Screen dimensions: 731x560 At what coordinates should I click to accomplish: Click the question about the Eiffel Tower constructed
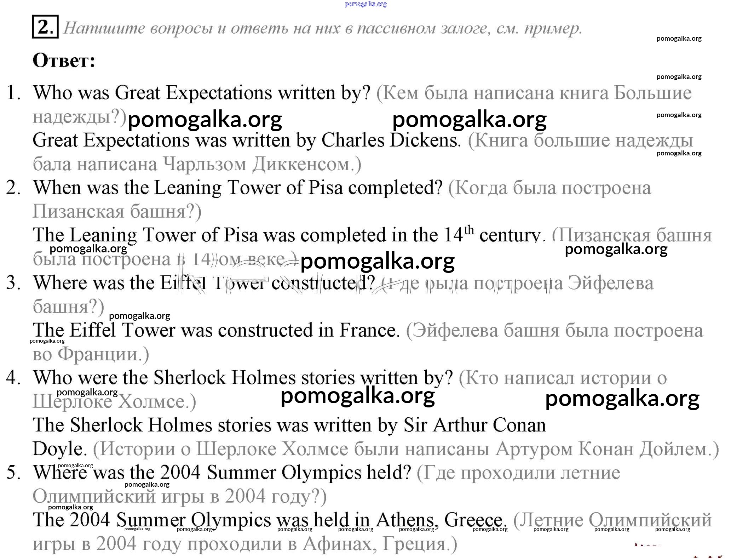tap(204, 283)
